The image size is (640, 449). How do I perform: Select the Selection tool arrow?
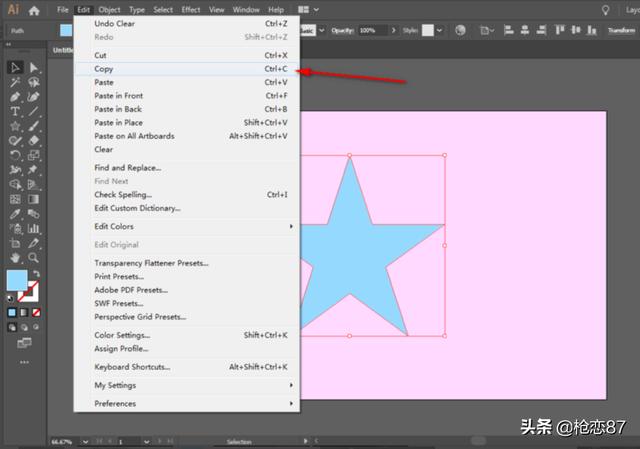15,67
